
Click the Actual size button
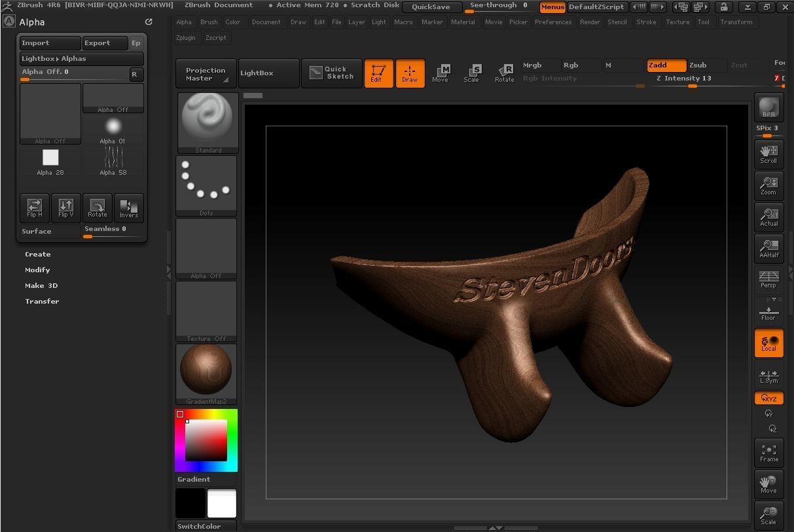coord(768,217)
